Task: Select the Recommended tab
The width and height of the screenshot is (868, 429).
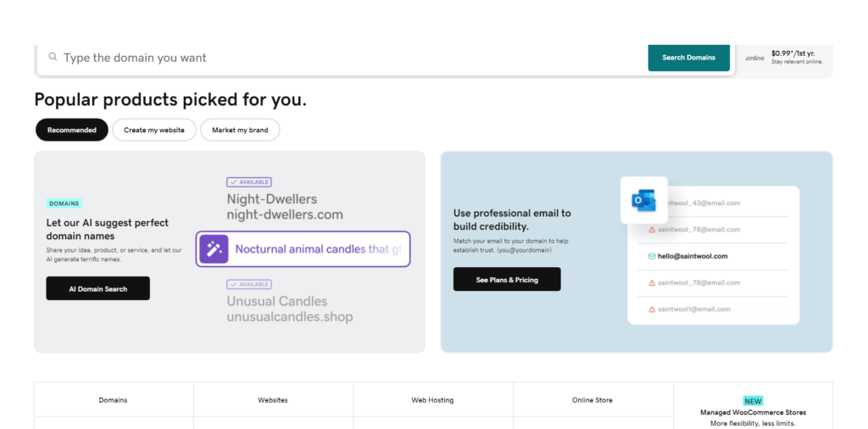Action: point(72,130)
